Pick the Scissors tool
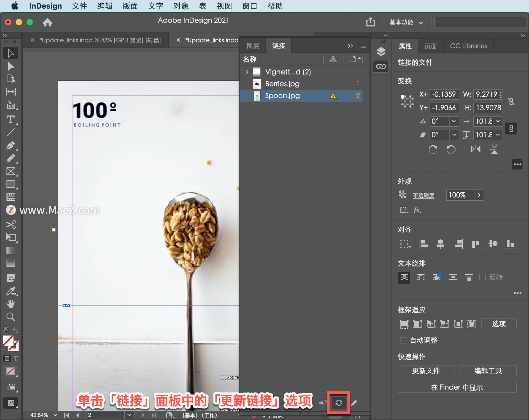 click(x=10, y=225)
